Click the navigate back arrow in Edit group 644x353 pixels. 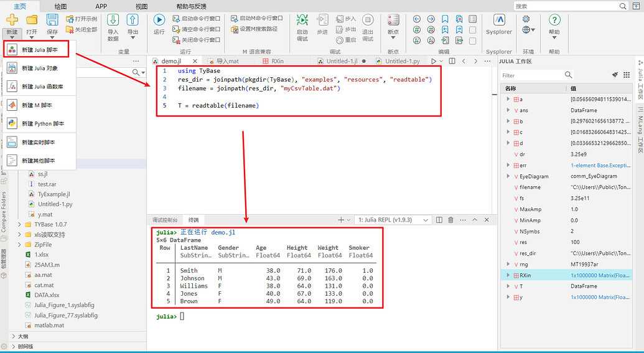click(417, 19)
